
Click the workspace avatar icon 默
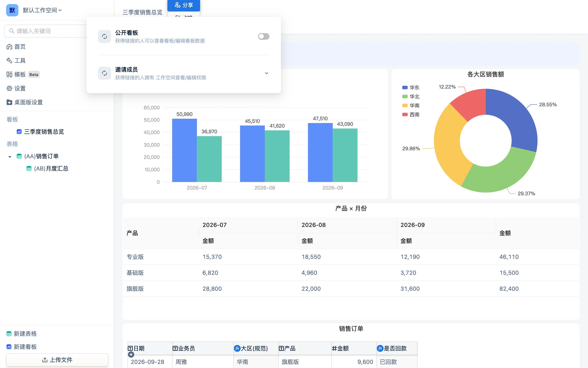(x=12, y=10)
